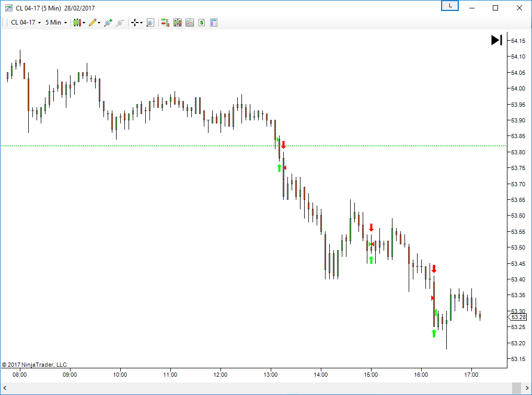Click the 13:00 time axis label
Image resolution: width=532 pixels, height=395 pixels.
270,375
